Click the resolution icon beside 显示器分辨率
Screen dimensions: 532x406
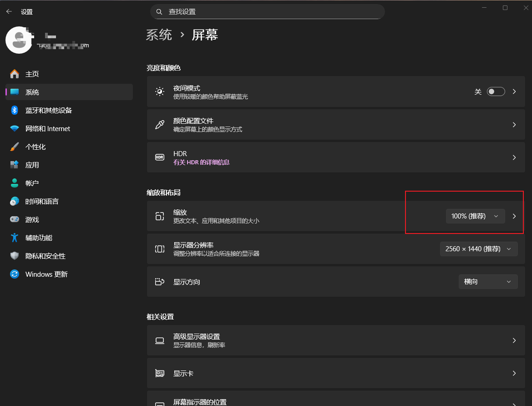click(160, 249)
